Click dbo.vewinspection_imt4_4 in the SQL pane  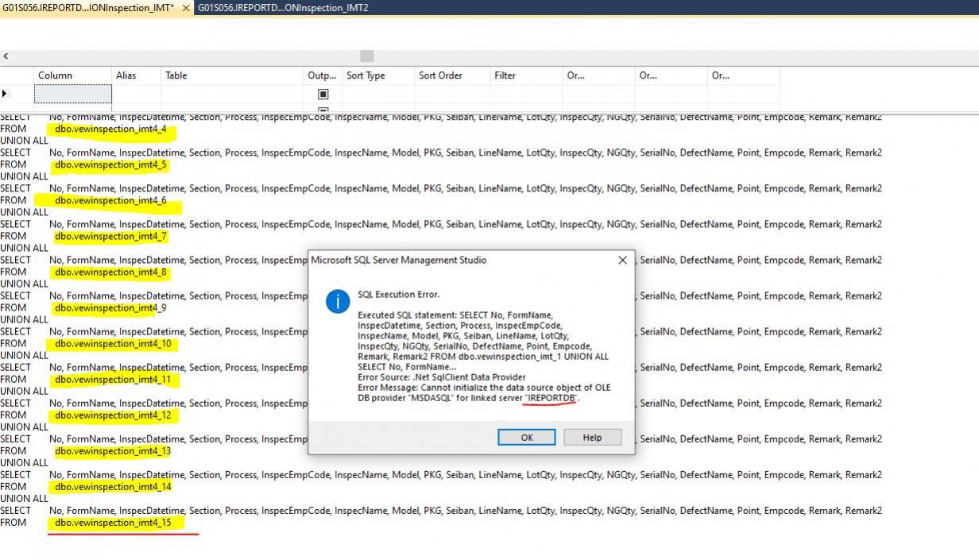pos(110,129)
